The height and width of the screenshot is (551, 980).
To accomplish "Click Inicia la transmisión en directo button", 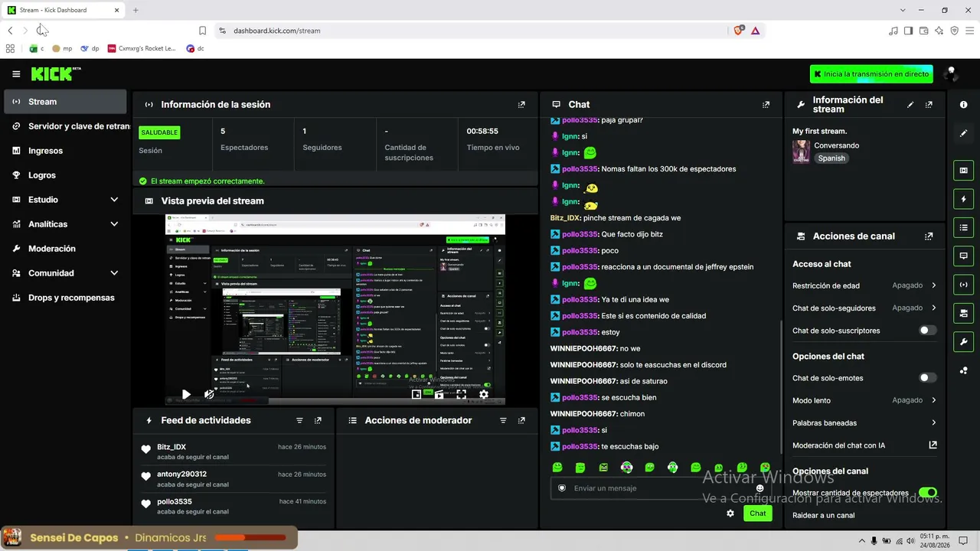I will [871, 74].
